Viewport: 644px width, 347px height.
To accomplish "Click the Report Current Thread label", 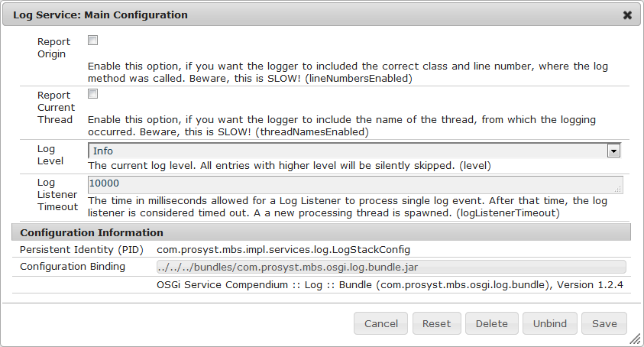I will click(x=56, y=107).
